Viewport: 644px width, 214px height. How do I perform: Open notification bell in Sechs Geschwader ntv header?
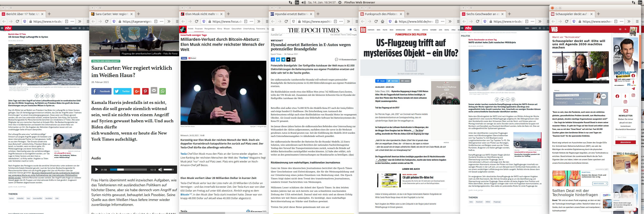[x=544, y=28]
